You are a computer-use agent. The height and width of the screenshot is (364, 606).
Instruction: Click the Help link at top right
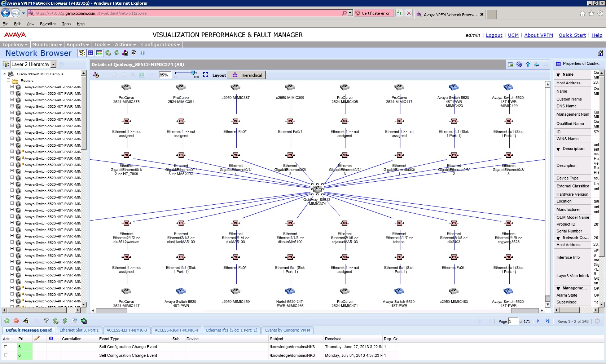597,35
